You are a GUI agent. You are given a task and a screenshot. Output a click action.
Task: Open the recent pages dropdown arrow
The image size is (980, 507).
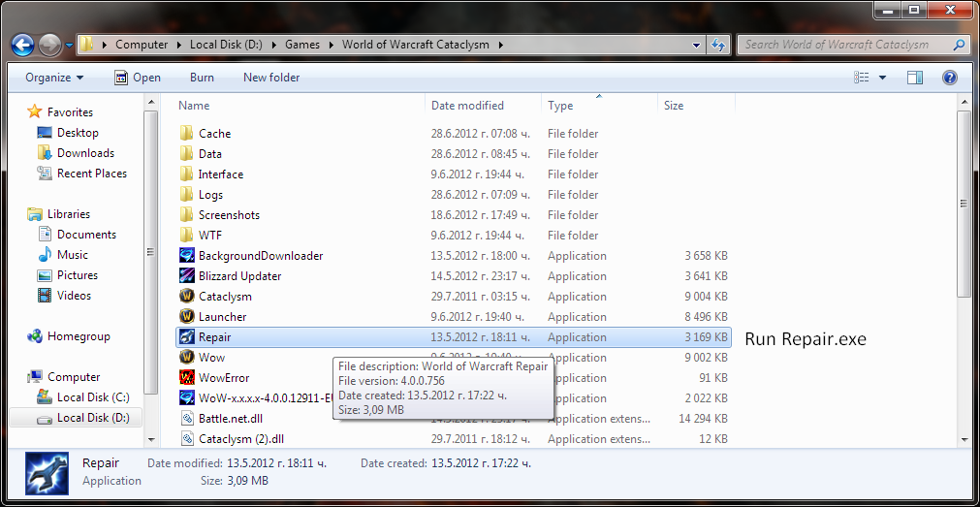pos(69,45)
